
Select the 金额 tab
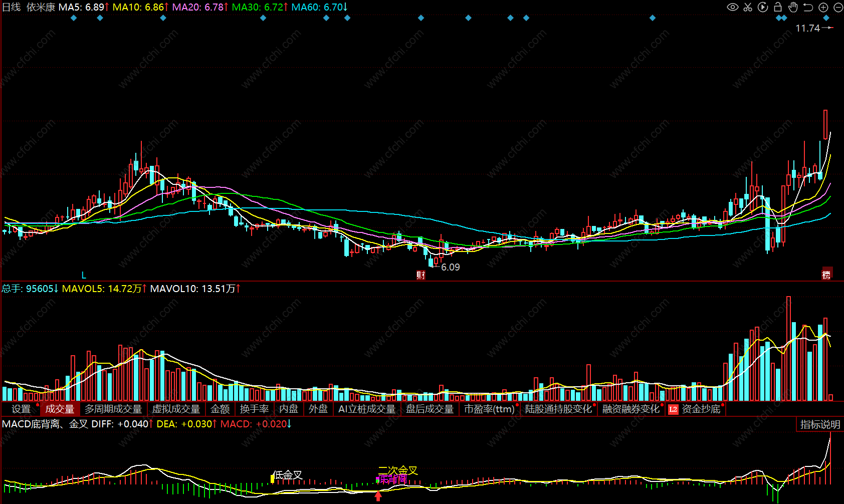click(220, 409)
